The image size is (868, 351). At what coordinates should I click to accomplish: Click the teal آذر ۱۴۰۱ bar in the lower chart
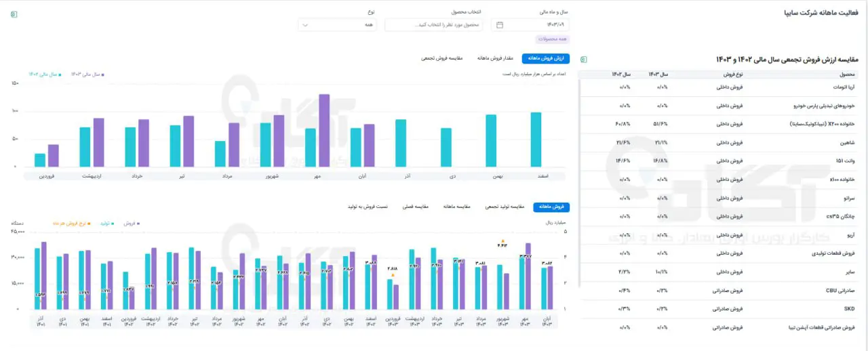38,279
